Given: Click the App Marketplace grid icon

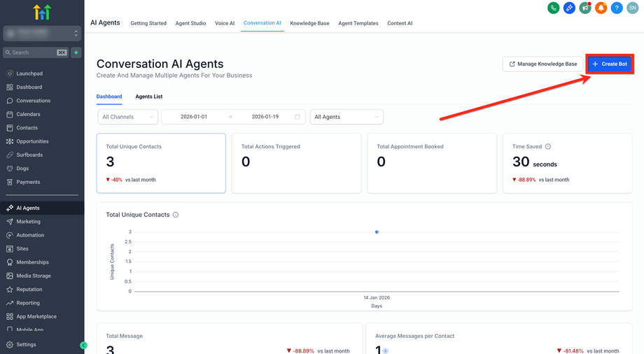Looking at the screenshot, I should point(10,316).
